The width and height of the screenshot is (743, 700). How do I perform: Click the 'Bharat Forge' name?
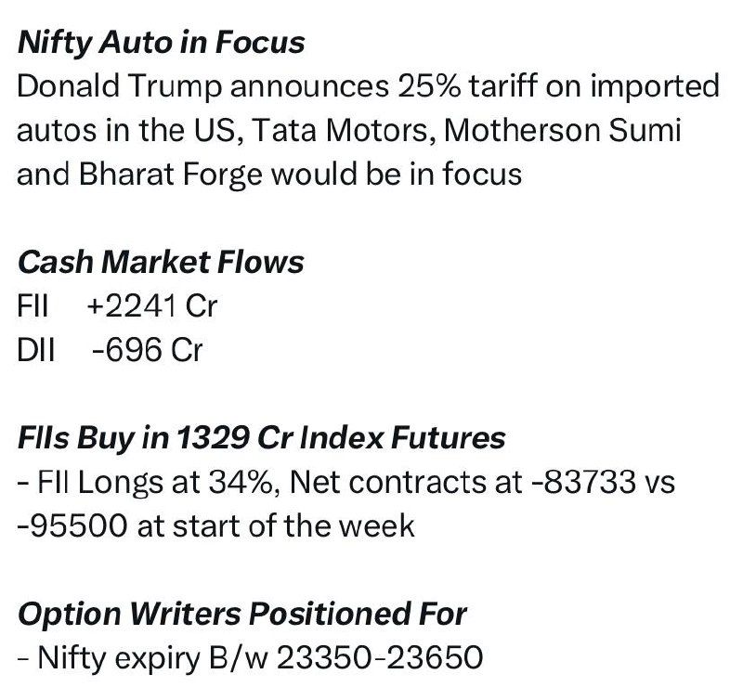pos(170,174)
